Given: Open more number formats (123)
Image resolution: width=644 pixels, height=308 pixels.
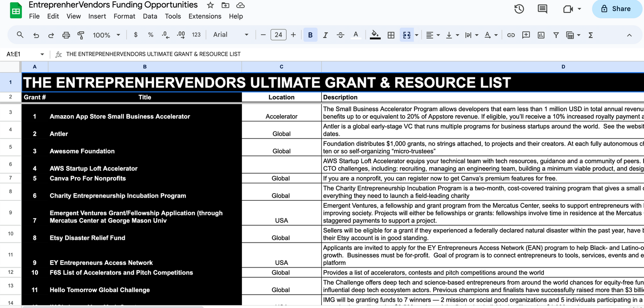Looking at the screenshot, I should [196, 35].
